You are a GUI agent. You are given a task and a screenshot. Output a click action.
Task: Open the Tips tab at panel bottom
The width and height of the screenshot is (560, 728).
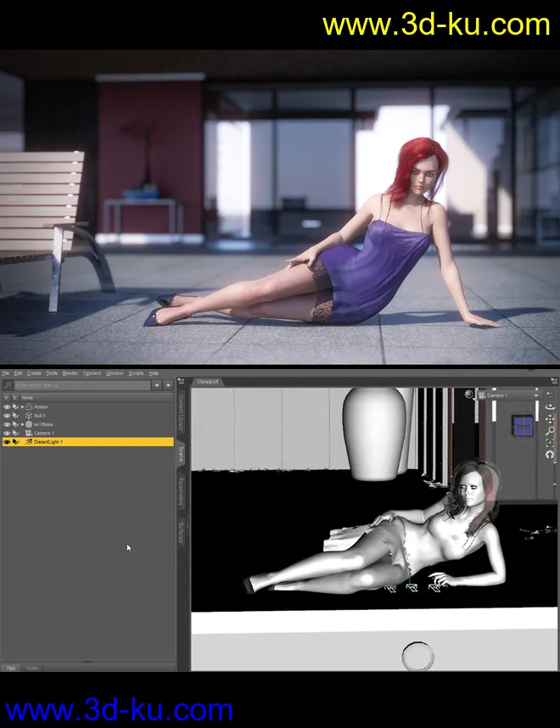(11, 668)
